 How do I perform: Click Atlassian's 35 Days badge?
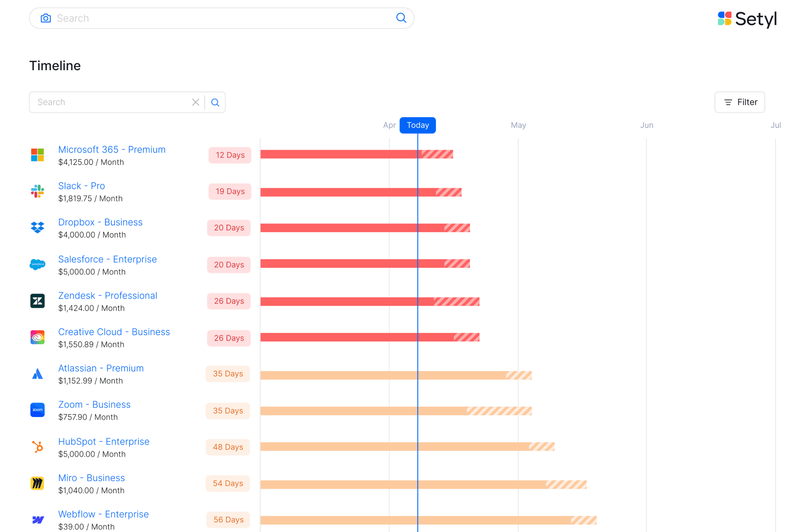228,374
